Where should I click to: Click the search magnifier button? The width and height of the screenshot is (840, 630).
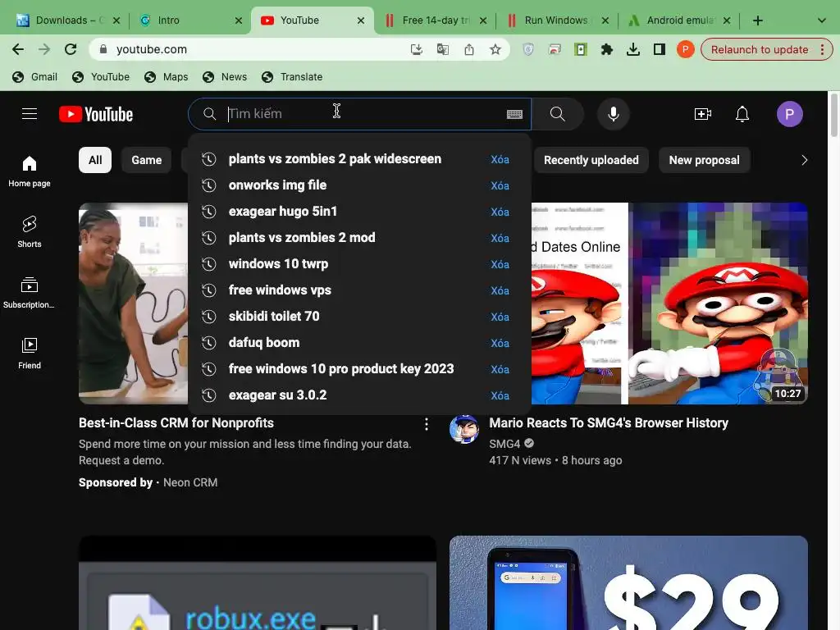pyautogui.click(x=557, y=114)
